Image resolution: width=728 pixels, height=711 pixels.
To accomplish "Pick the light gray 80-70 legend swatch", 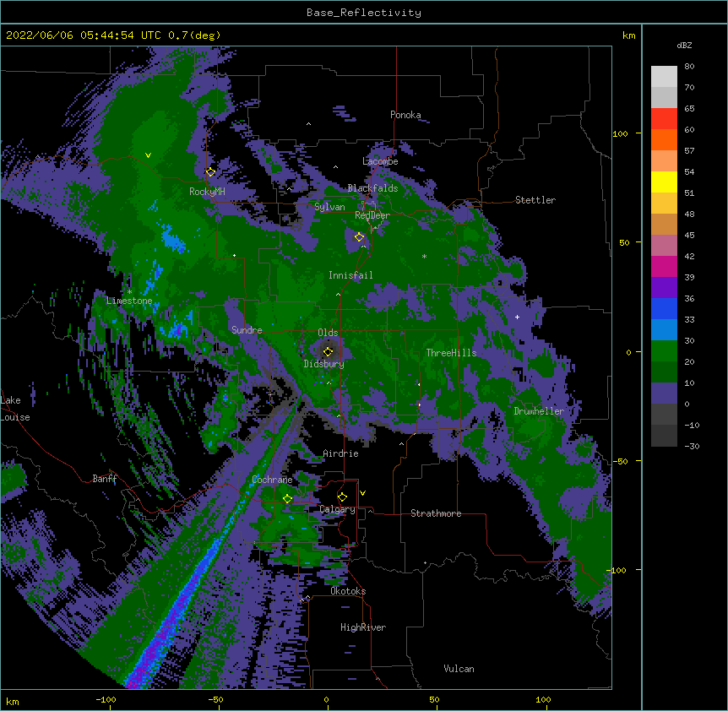I will coord(664,77).
